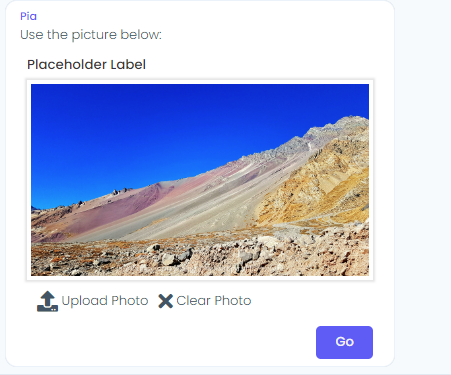Click the 'Use the picture below:' message text
The height and width of the screenshot is (375, 451).
pos(91,35)
